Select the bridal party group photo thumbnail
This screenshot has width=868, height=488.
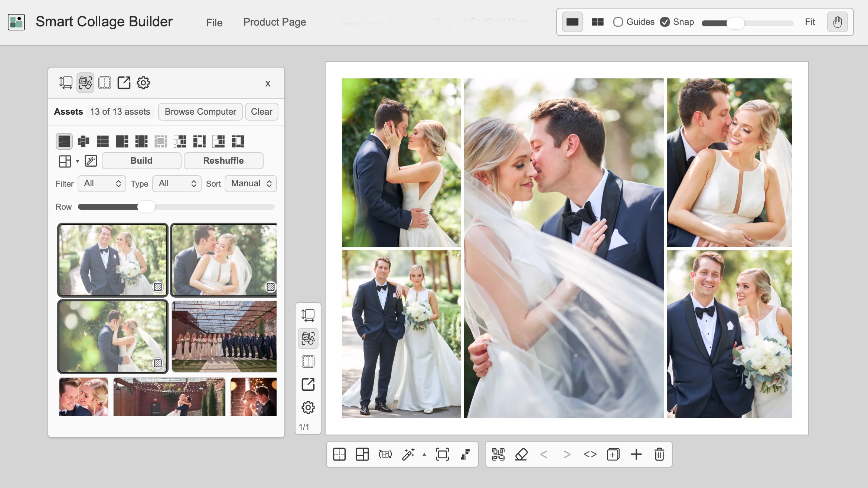pos(224,336)
